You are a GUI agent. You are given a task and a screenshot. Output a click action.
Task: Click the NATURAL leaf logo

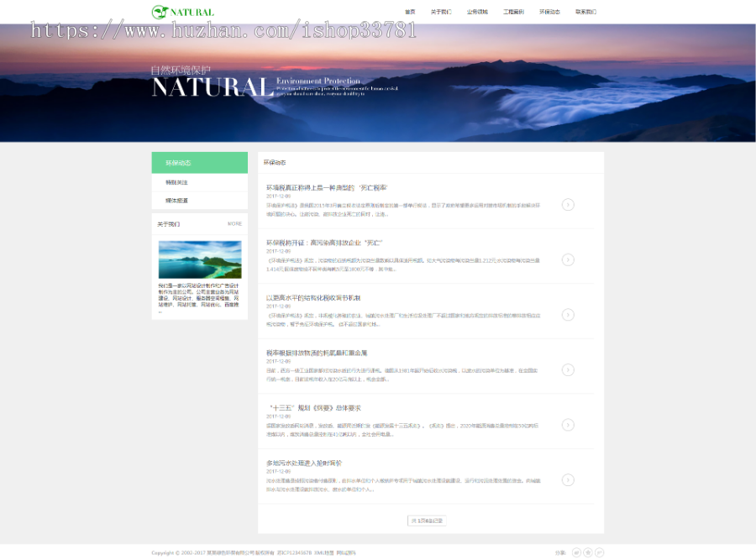tap(182, 12)
